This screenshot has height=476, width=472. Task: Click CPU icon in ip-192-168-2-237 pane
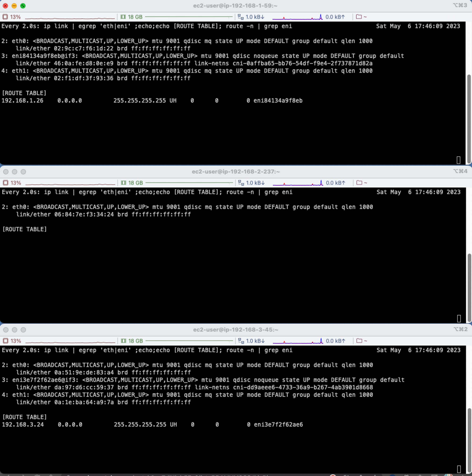pyautogui.click(x=5, y=183)
